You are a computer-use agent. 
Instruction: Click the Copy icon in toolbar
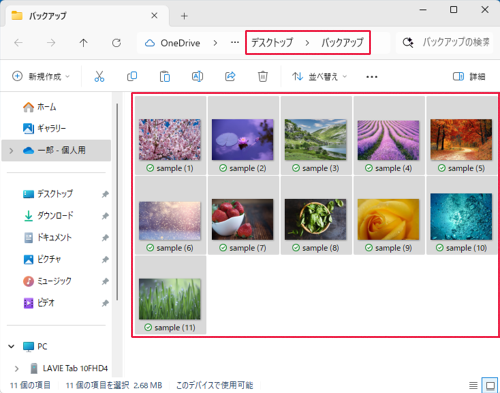(132, 77)
